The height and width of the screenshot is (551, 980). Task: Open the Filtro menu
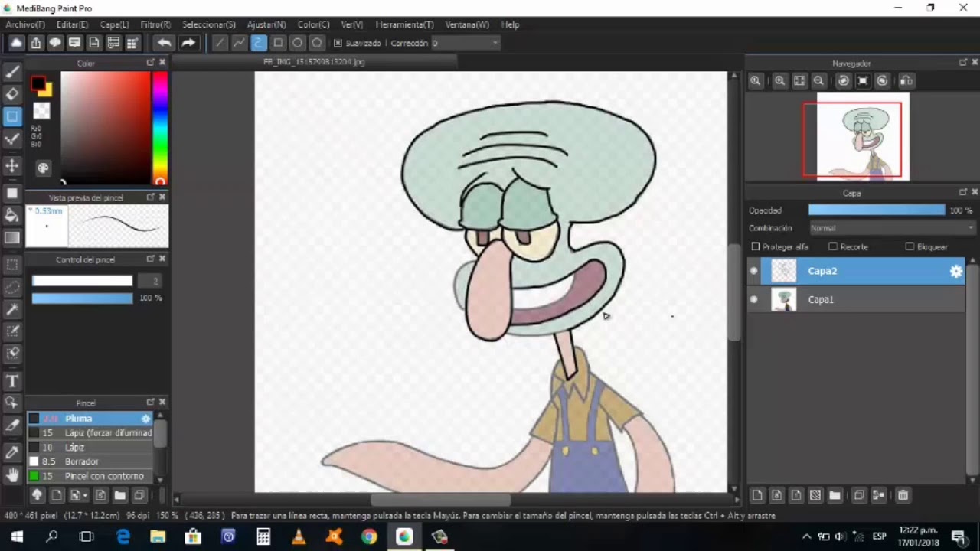click(155, 24)
